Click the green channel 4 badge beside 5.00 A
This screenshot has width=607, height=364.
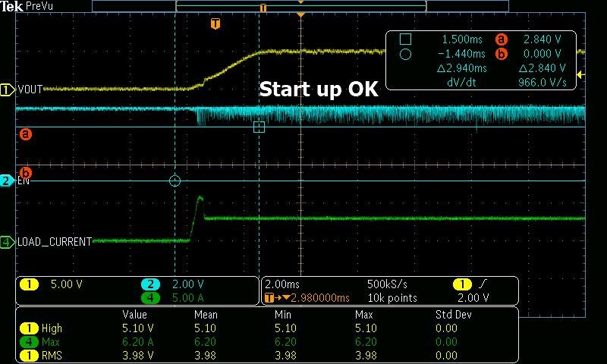point(150,298)
